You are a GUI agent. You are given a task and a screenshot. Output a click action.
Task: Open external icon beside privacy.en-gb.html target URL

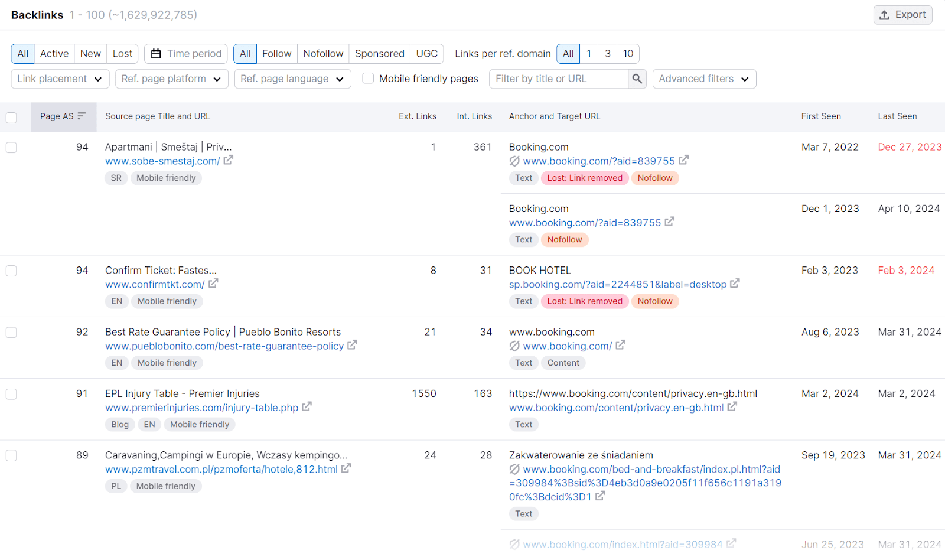point(732,407)
